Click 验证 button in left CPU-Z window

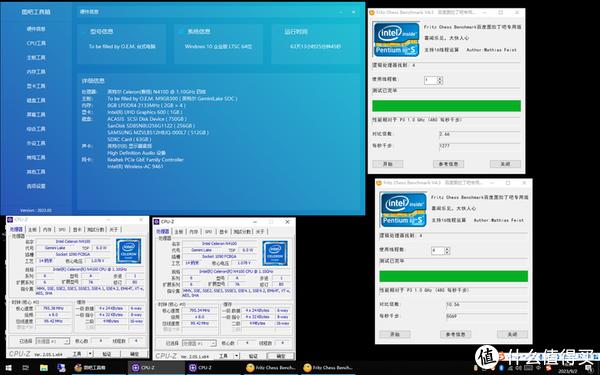click(x=106, y=354)
